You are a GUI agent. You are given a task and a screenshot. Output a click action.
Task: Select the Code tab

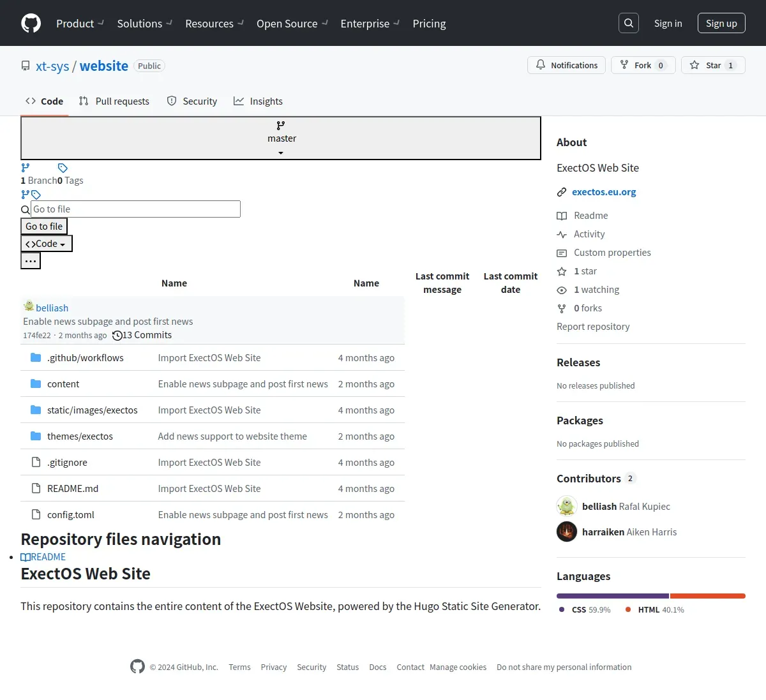click(x=45, y=101)
